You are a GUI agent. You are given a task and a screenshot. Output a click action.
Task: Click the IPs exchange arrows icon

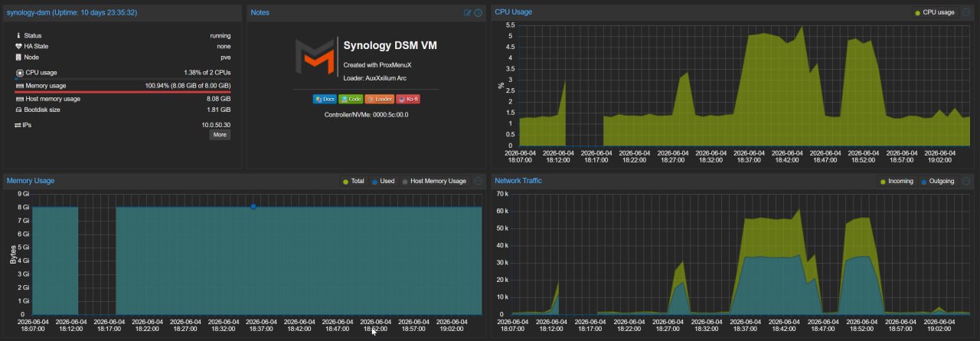[18, 124]
